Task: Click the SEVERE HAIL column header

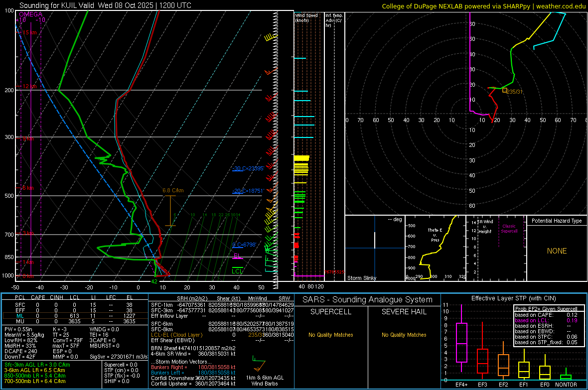Action: tap(404, 312)
